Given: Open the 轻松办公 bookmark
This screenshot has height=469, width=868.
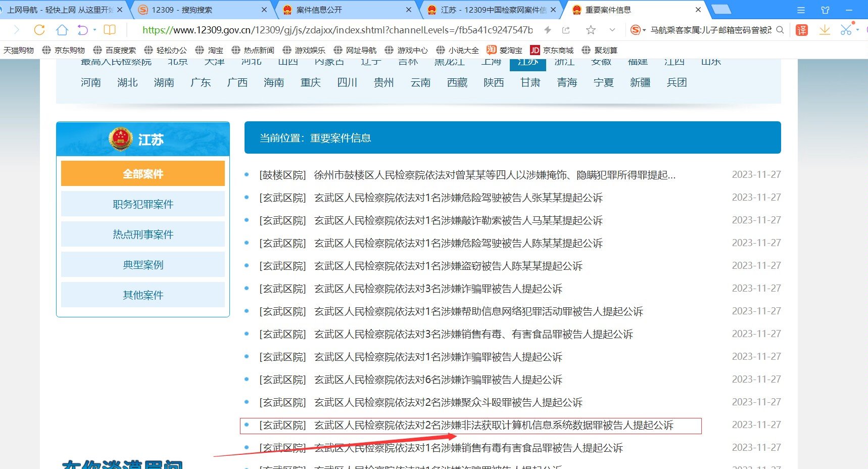Looking at the screenshot, I should pyautogui.click(x=166, y=50).
